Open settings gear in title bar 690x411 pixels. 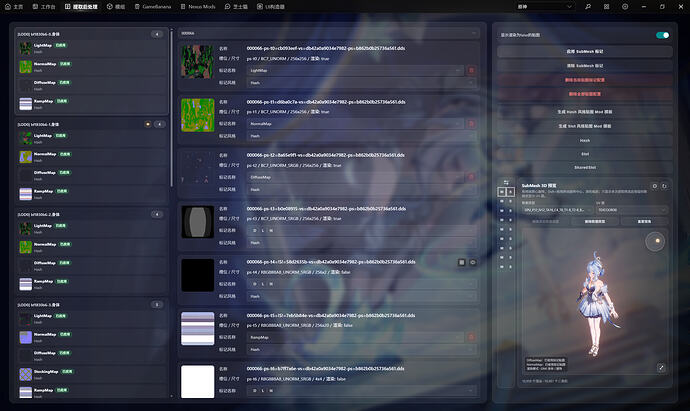625,7
